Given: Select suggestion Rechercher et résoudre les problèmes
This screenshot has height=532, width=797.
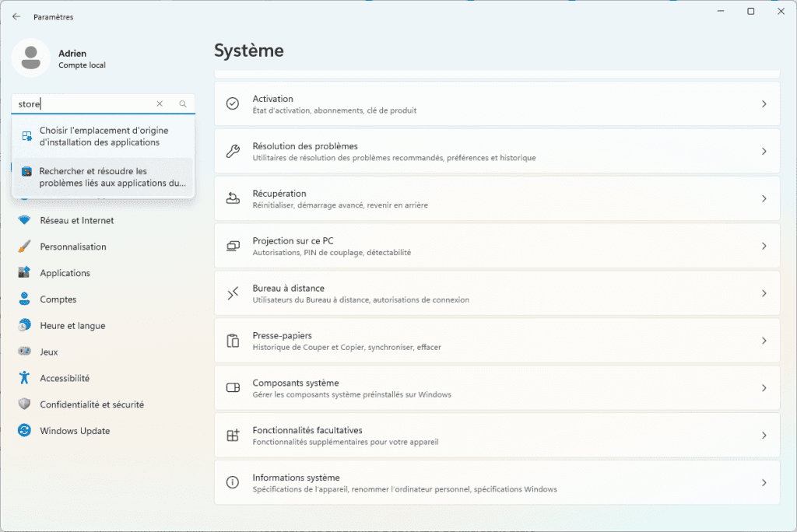Looking at the screenshot, I should (104, 177).
